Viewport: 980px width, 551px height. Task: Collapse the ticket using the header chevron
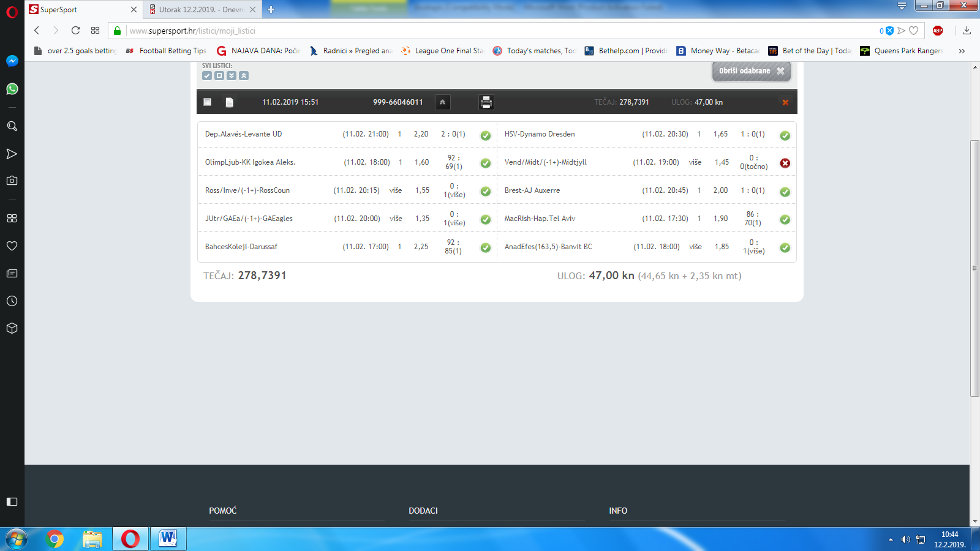click(442, 102)
